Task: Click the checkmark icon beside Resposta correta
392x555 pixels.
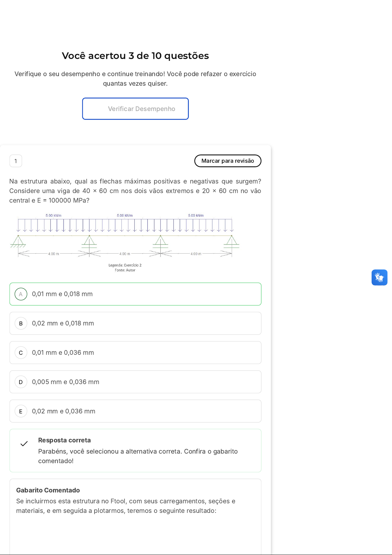Action: pos(24,444)
